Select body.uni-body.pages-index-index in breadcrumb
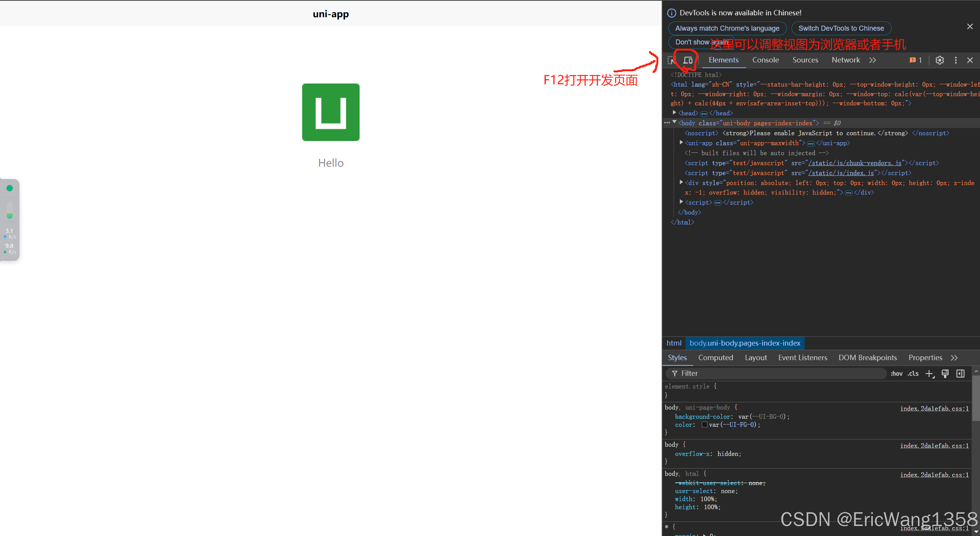The height and width of the screenshot is (536, 980). click(744, 343)
